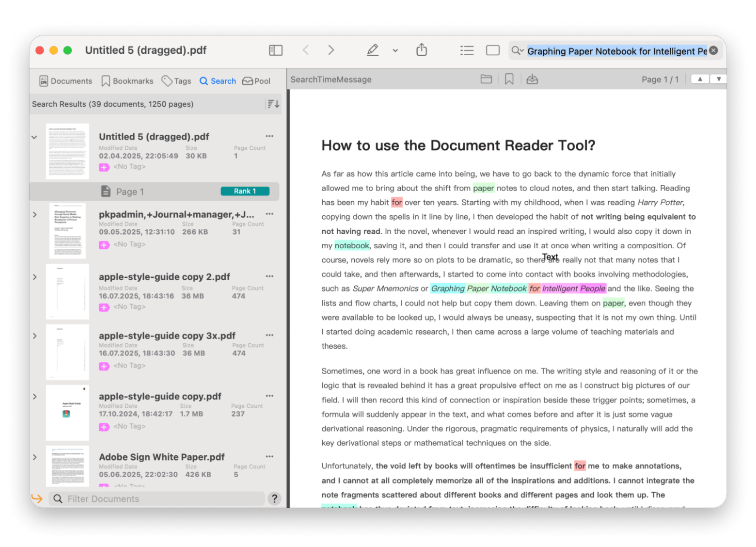756x547 pixels.
Task: Expand apple-style-guide copy.pdf result
Action: 34,396
